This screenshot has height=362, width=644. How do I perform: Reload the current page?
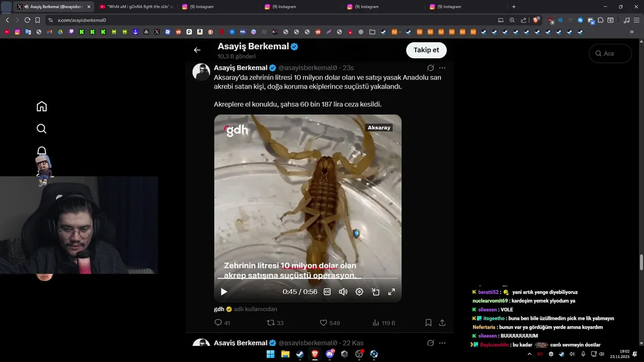27,20
